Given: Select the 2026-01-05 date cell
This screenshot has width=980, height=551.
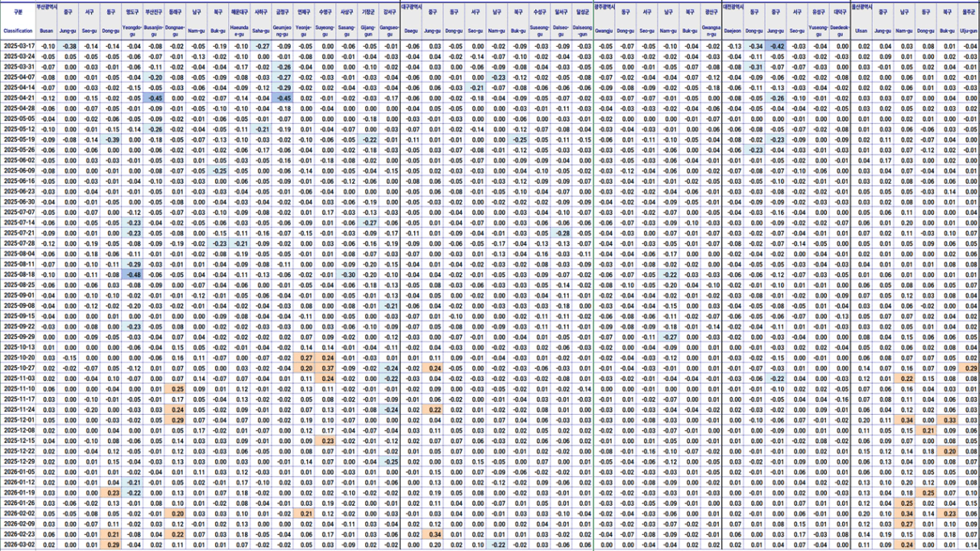Looking at the screenshot, I should 18,471.
